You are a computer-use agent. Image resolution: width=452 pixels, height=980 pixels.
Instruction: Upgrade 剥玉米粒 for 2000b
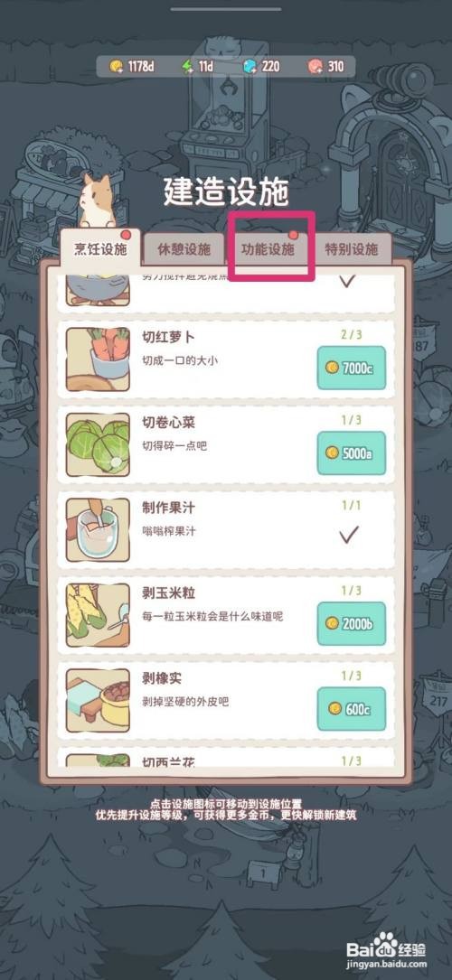pos(352,624)
